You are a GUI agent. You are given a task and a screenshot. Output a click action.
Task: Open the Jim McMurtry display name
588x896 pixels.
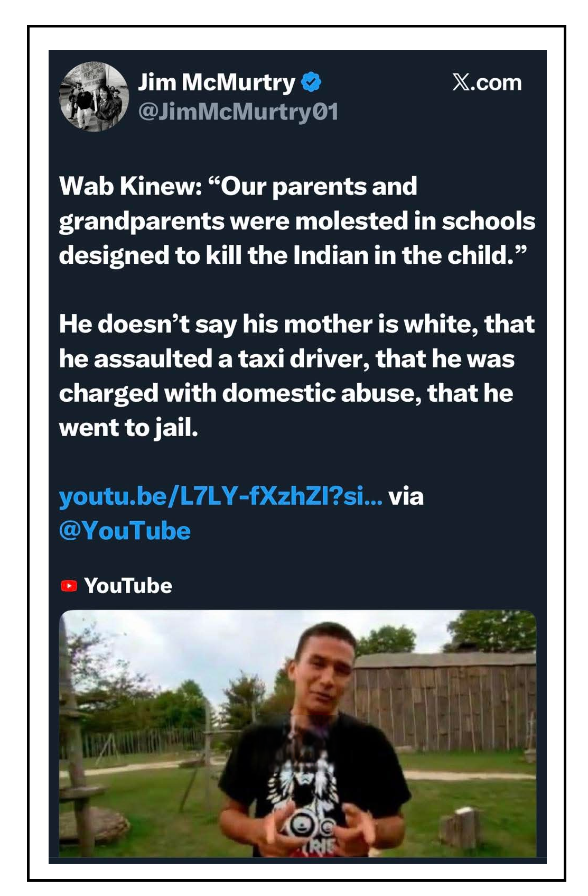pyautogui.click(x=217, y=82)
